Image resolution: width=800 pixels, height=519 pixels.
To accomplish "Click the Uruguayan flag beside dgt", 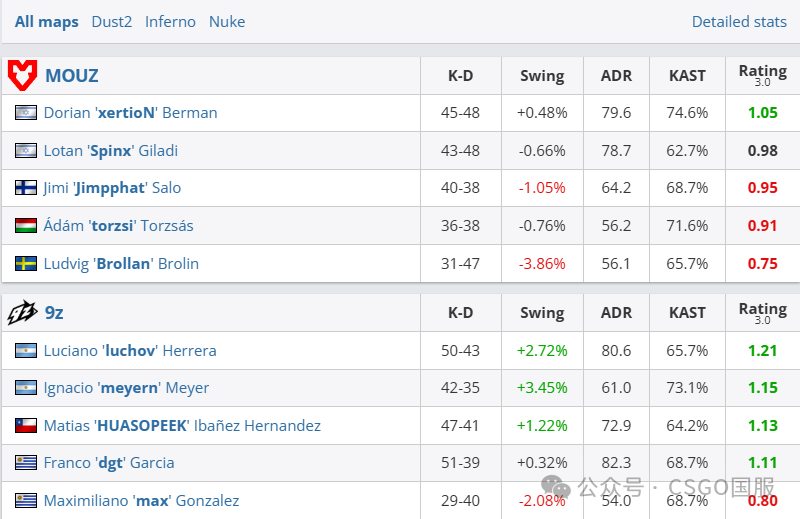I will (26, 463).
